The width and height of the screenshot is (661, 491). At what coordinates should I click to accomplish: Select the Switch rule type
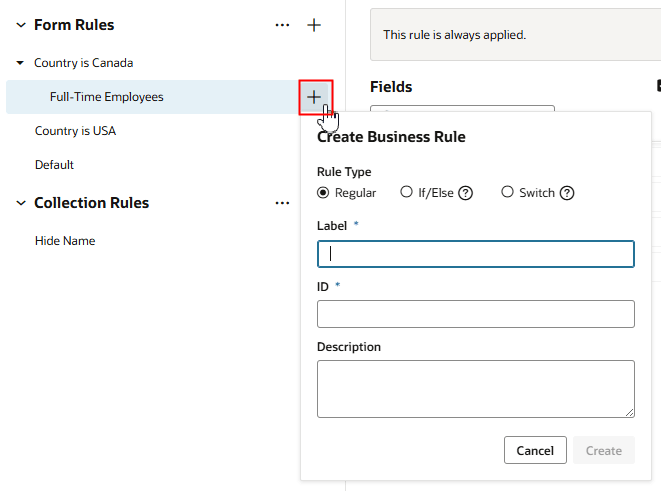point(507,192)
